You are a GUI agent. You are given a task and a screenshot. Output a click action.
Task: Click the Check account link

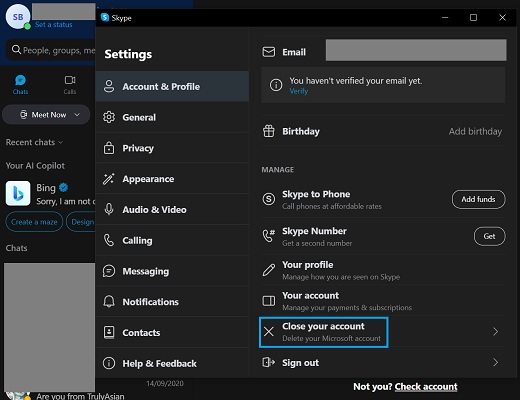(x=426, y=387)
